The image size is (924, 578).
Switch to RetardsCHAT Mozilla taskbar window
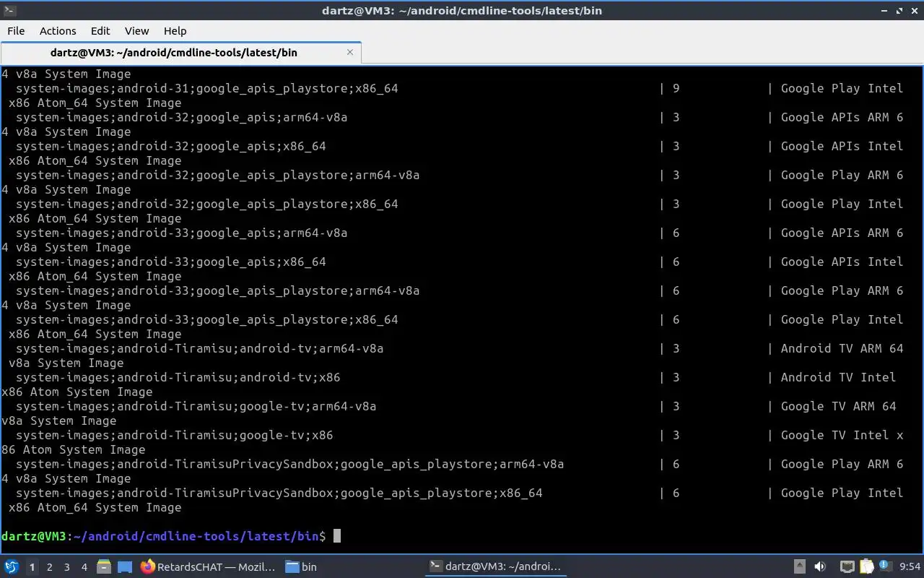209,567
